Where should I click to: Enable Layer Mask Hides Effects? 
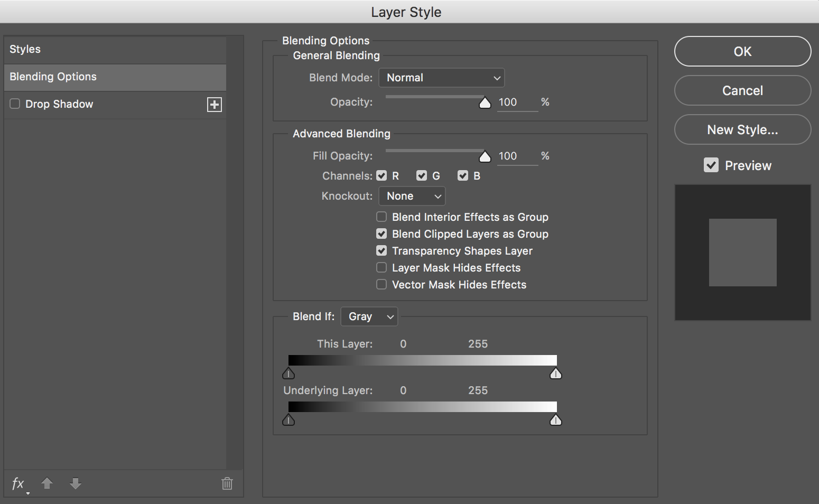coord(381,267)
